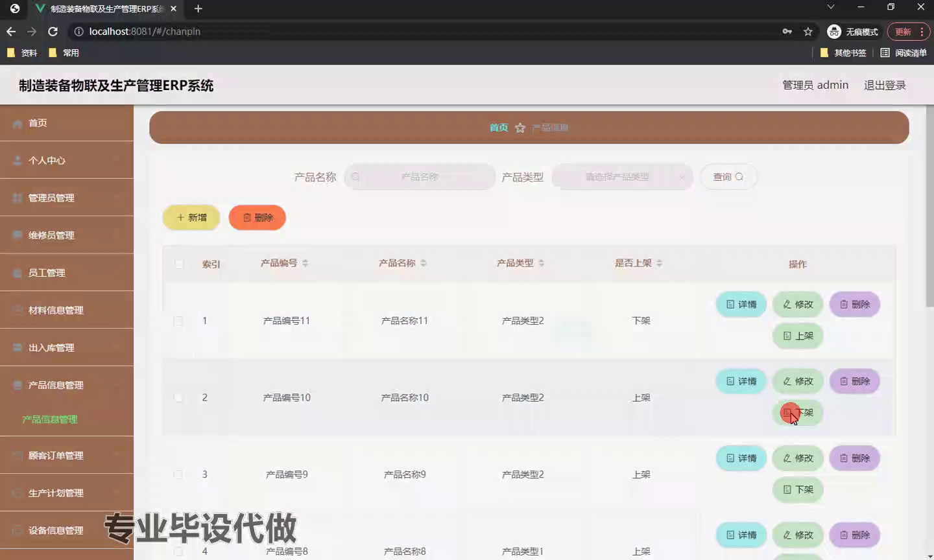Click 上架 for 产品编号11
Screen dimensions: 934x560
798,336
